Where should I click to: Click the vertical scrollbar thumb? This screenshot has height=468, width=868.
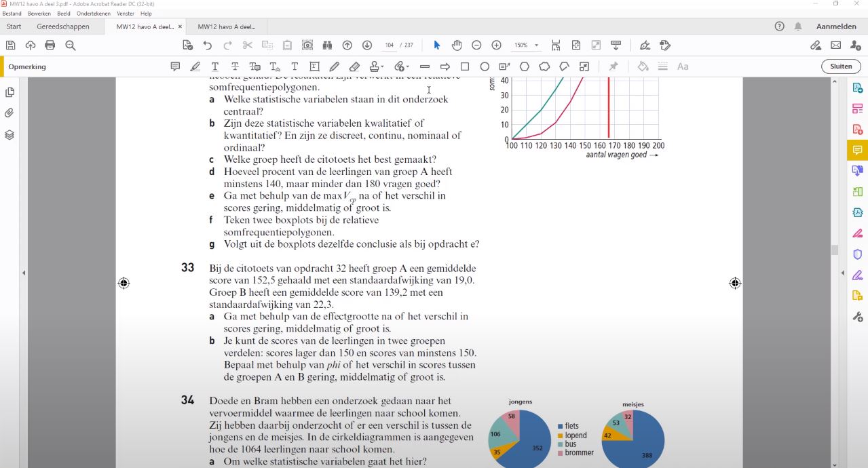835,250
